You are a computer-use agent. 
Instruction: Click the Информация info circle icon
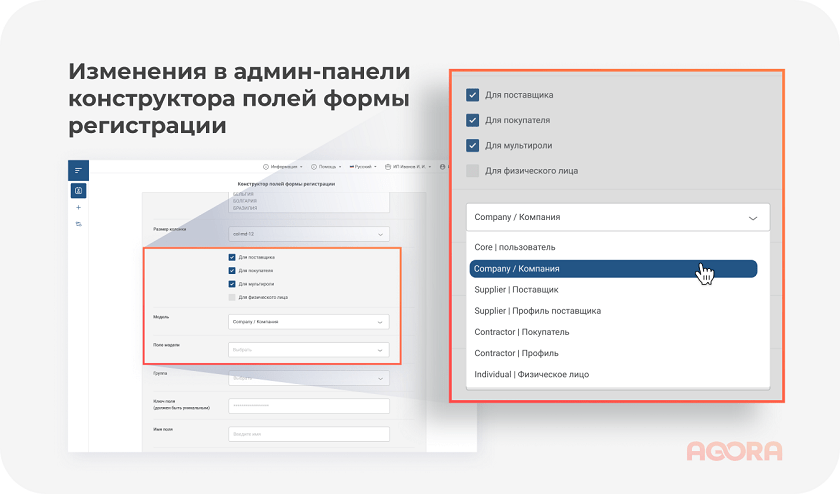(266, 167)
